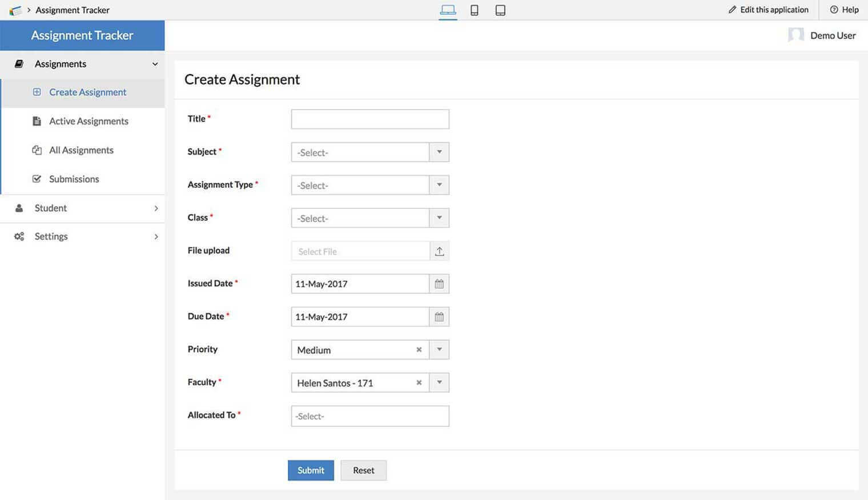Click the Faculty value Helen Santos - 171
Image resolution: width=868 pixels, height=500 pixels.
click(335, 383)
